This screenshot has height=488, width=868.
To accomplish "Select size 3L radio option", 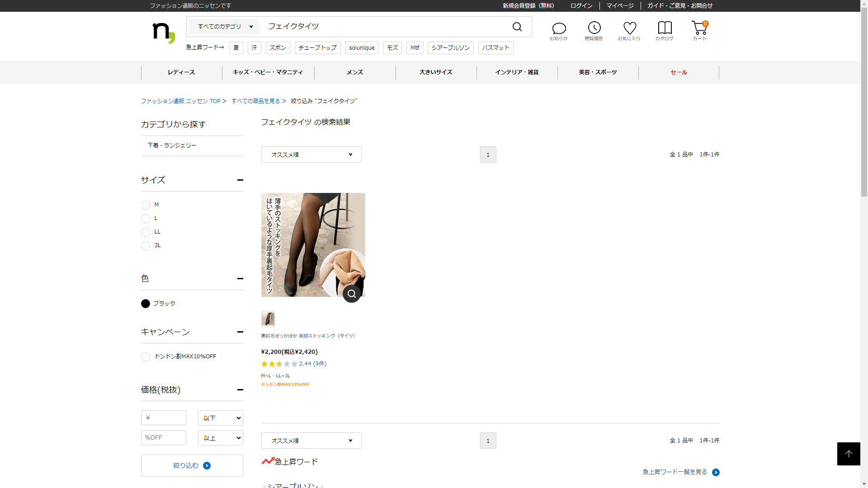I will [146, 246].
